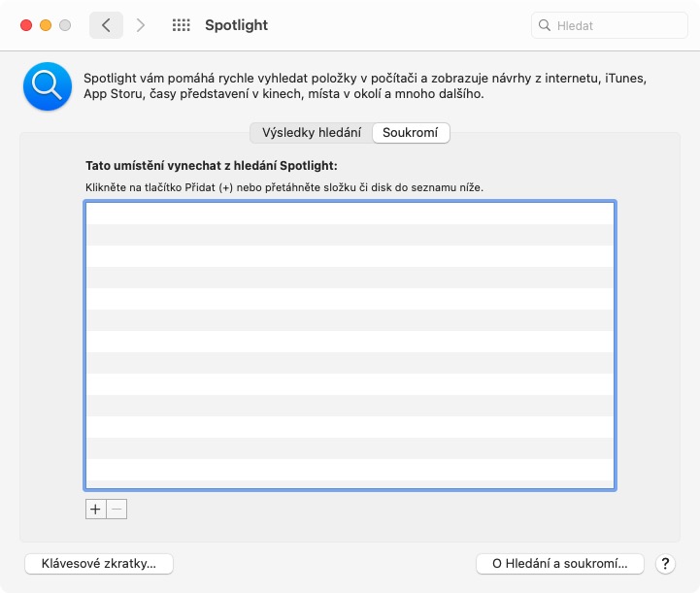Minimize the window with the yellow button
Viewport: 700px width, 593px height.
(x=46, y=25)
